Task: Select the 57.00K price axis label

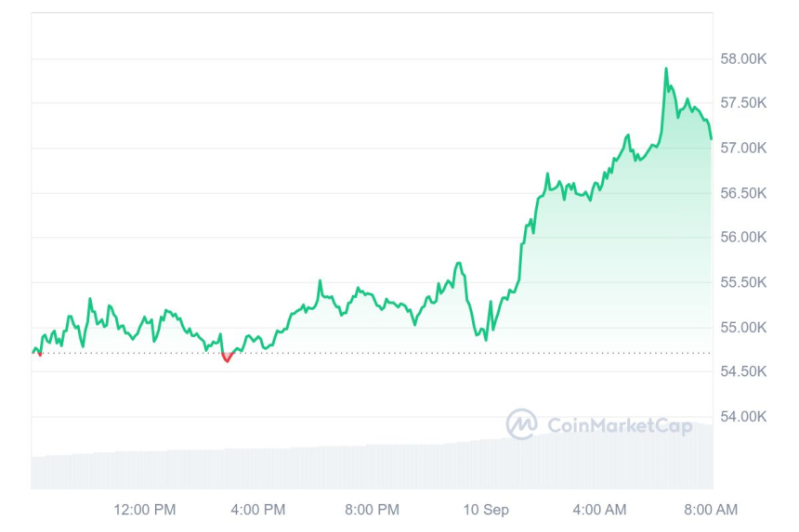Action: click(x=743, y=149)
